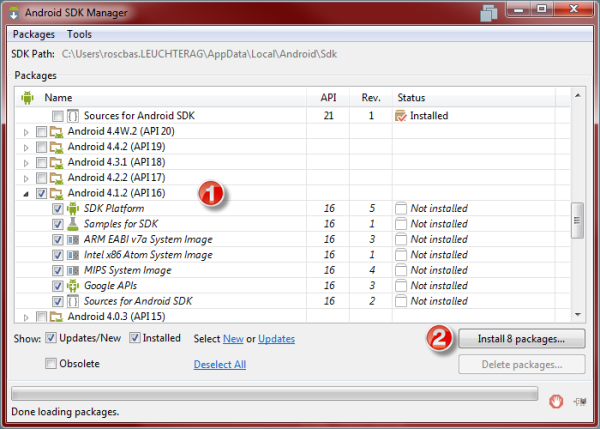Click the Android 4.2.2 folder icon
The width and height of the screenshot is (600, 429).
click(x=56, y=178)
